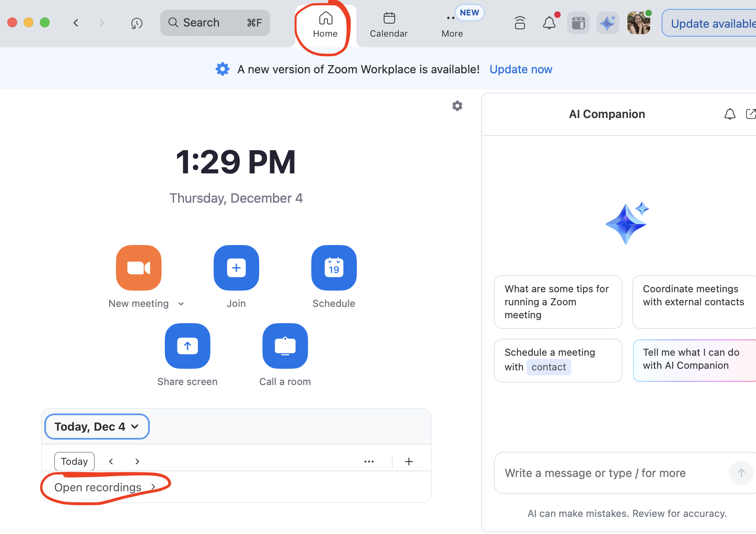Click the NEW badge on More
This screenshot has height=534, width=756.
[x=470, y=13]
